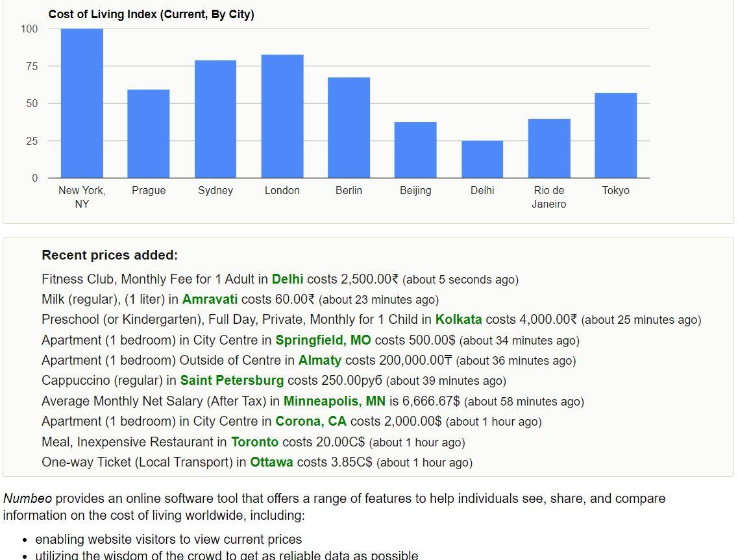The width and height of the screenshot is (738, 560).
Task: Click 'enabling website visitors to view current prices'
Action: 169,539
